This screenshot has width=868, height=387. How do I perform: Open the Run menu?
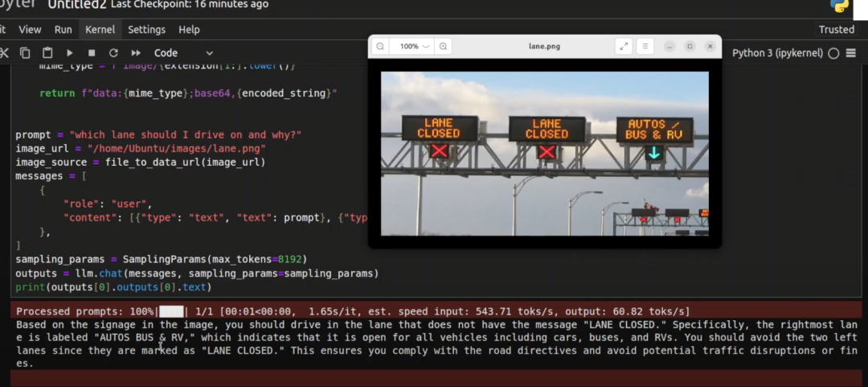63,30
